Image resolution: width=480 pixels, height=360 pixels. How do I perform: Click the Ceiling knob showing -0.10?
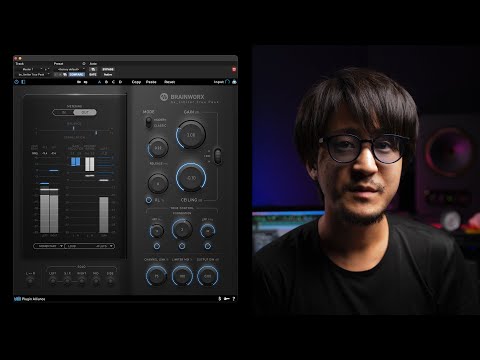pos(191,178)
